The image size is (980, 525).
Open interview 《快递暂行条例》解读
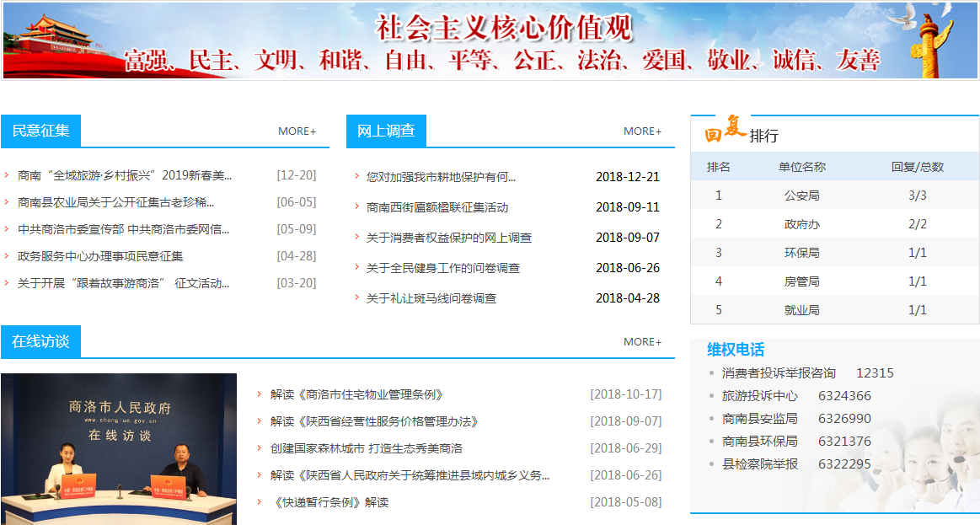coord(329,502)
